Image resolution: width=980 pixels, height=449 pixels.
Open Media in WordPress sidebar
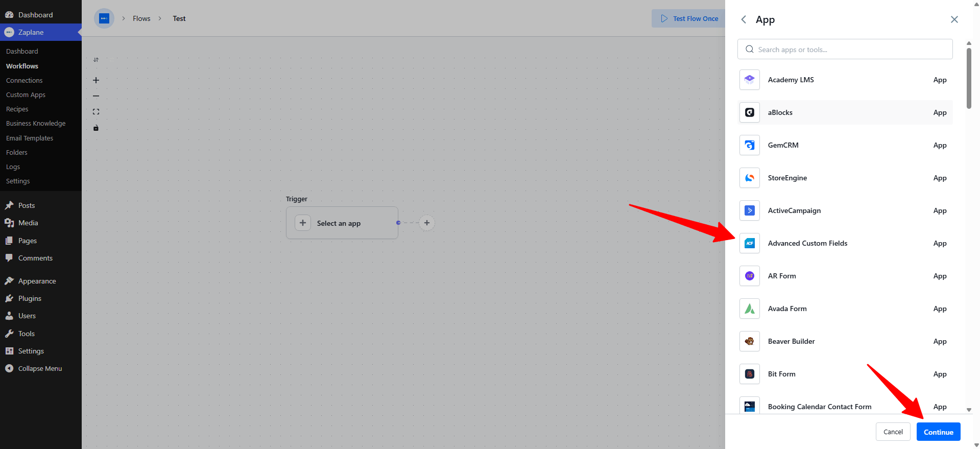[x=41, y=223]
